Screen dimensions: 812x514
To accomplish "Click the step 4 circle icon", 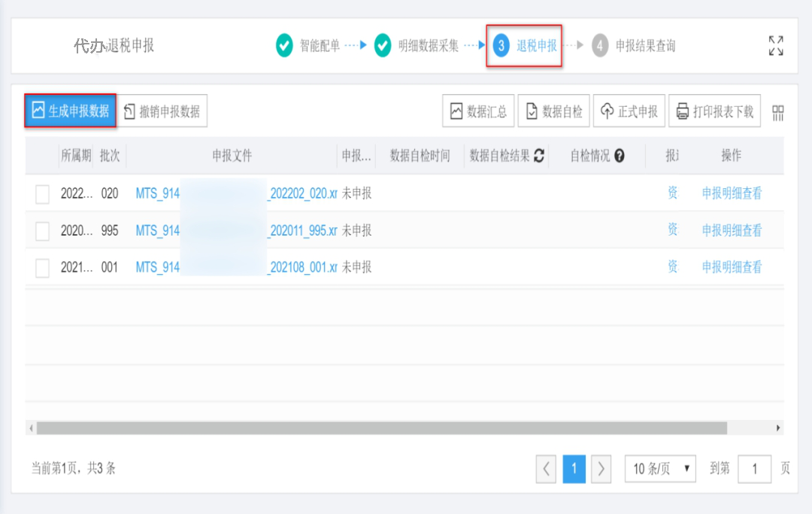I will point(600,46).
